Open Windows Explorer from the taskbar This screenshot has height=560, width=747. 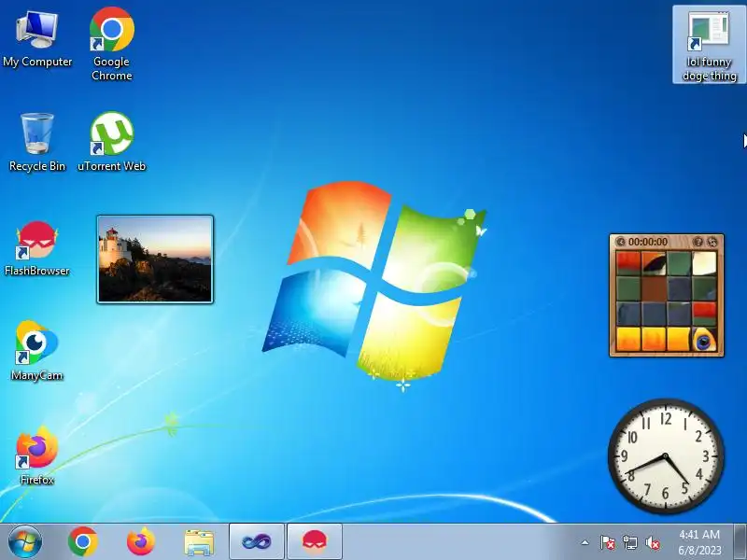pos(199,542)
